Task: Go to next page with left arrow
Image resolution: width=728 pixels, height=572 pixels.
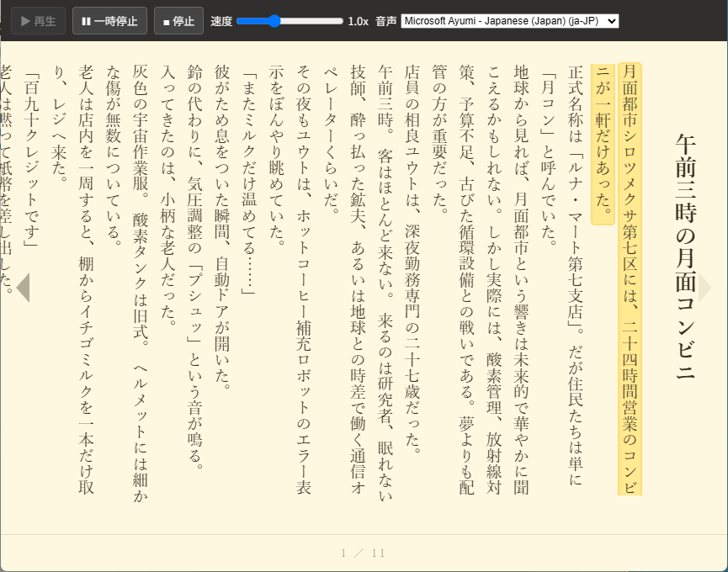Action: 23,288
